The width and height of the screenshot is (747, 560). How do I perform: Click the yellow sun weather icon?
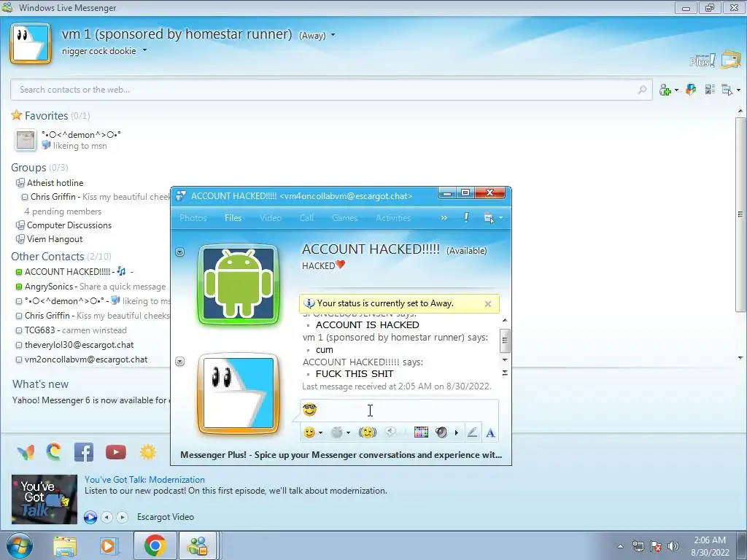(x=148, y=452)
